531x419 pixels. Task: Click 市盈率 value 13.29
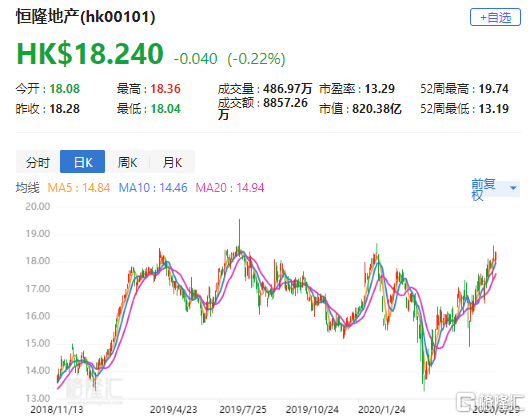pyautogui.click(x=380, y=89)
